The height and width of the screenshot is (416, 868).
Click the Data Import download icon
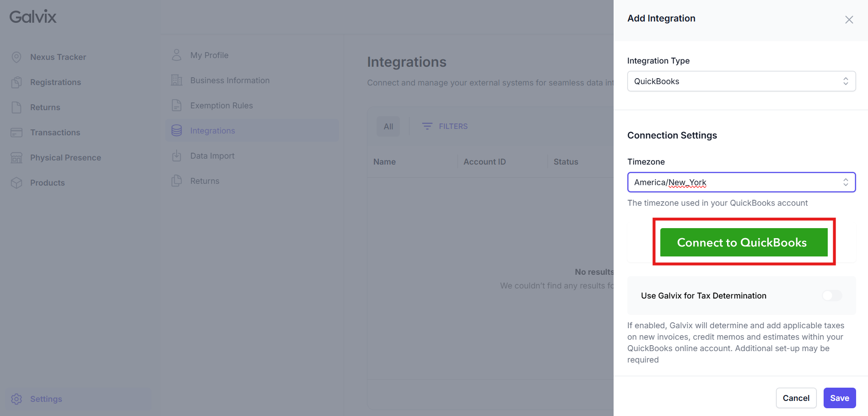(177, 156)
